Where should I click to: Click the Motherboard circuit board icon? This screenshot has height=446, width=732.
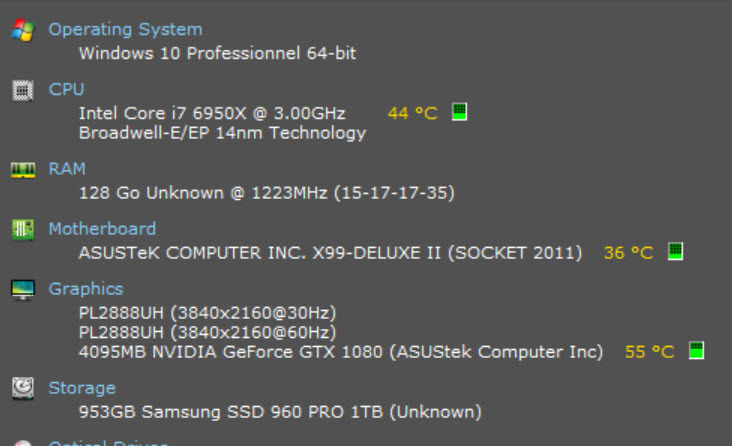tap(22, 229)
